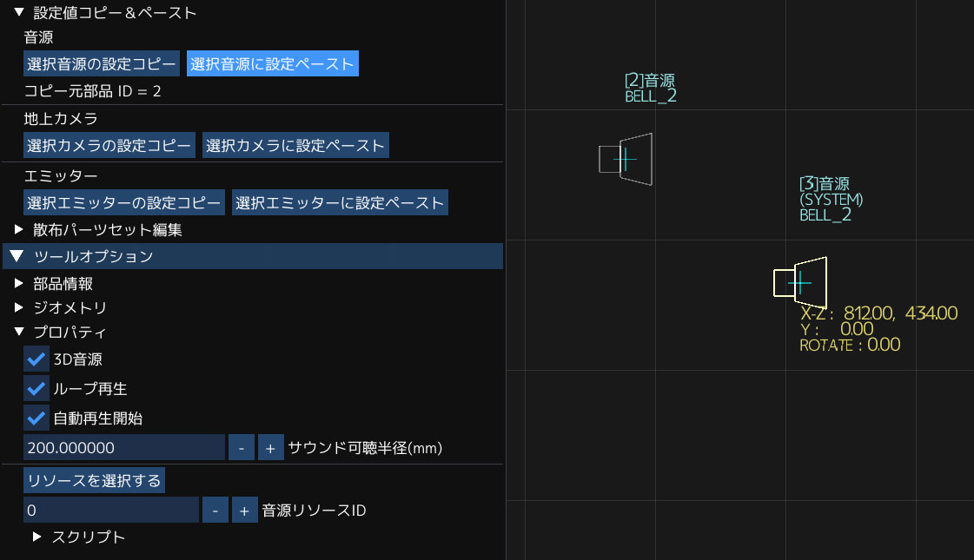Click the 地上カメラ section label
The height and width of the screenshot is (560, 974).
pos(61,118)
